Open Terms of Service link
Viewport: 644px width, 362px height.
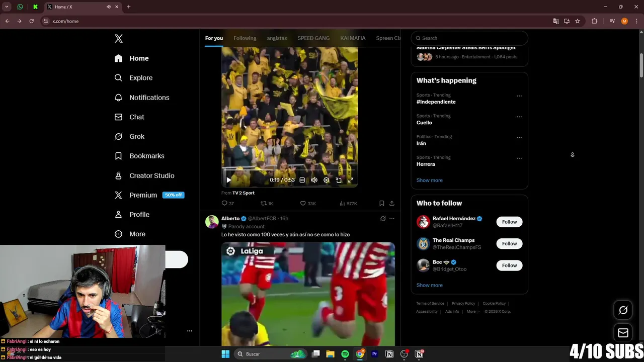(x=430, y=303)
